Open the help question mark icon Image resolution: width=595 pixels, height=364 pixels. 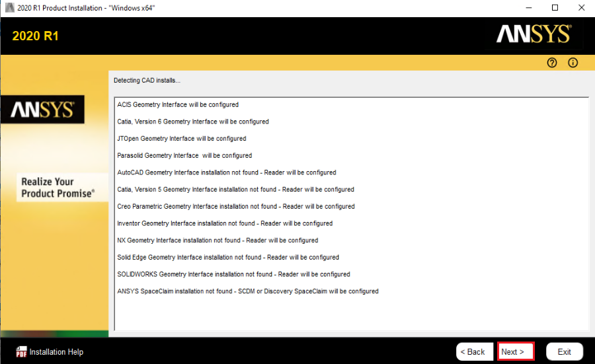[x=552, y=63]
